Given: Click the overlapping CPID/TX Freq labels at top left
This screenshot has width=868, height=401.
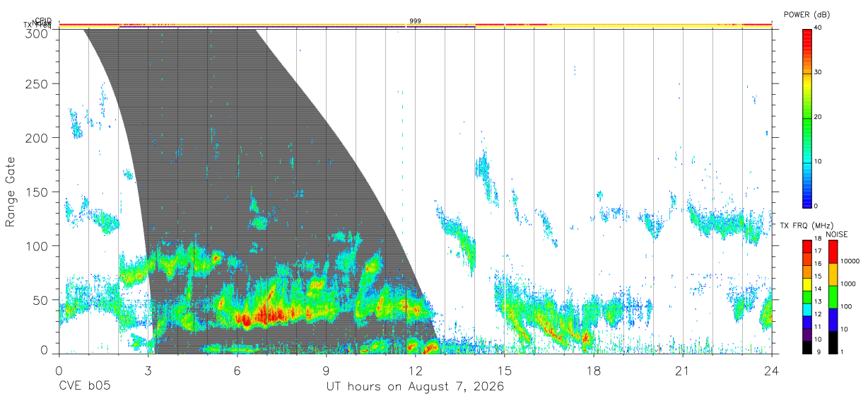Looking at the screenshot, I should click(x=37, y=23).
